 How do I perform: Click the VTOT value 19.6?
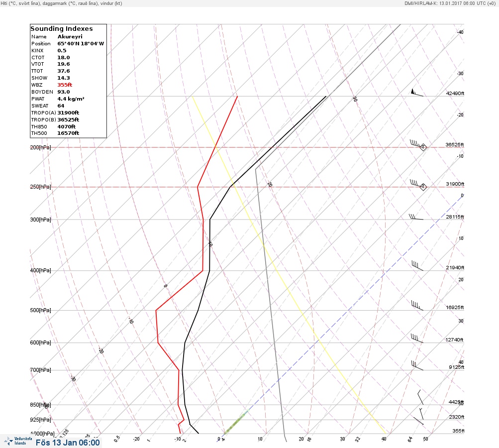click(x=63, y=64)
